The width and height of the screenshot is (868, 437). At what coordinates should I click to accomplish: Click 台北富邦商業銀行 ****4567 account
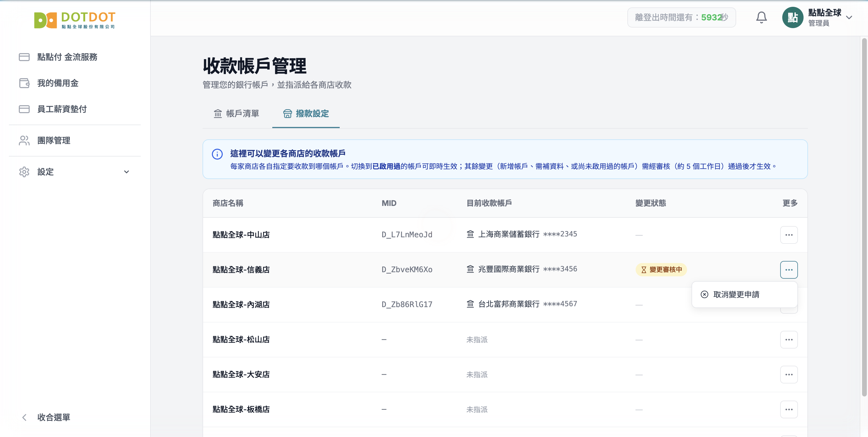tap(522, 304)
